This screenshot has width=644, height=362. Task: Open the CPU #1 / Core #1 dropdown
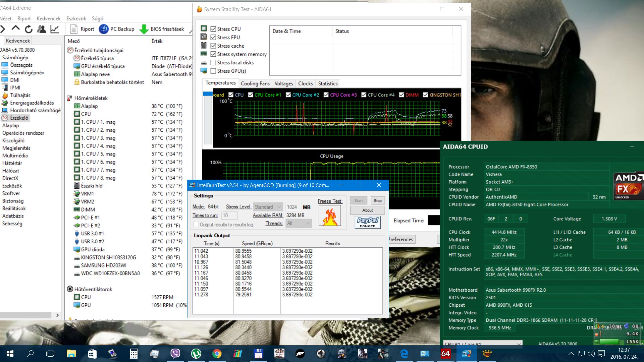483,344
